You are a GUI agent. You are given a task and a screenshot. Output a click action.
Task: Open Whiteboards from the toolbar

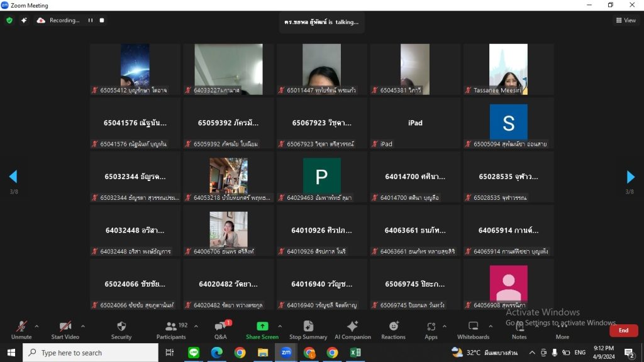(x=473, y=330)
